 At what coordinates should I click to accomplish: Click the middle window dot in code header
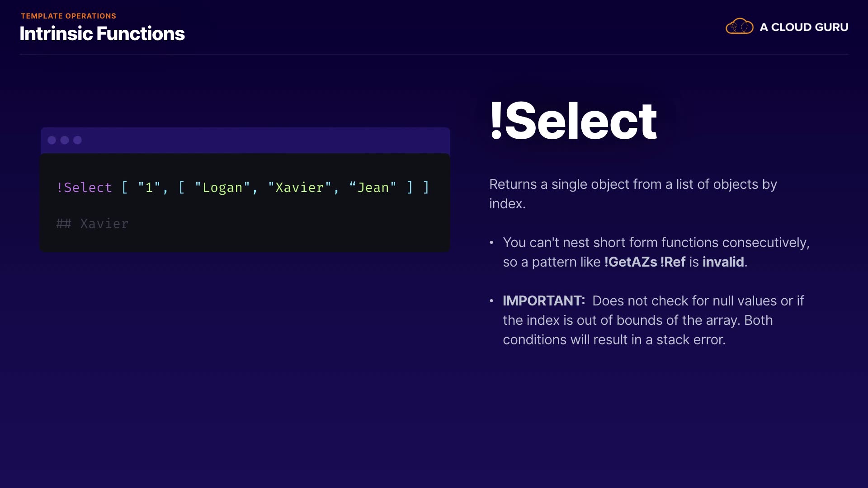coord(65,140)
